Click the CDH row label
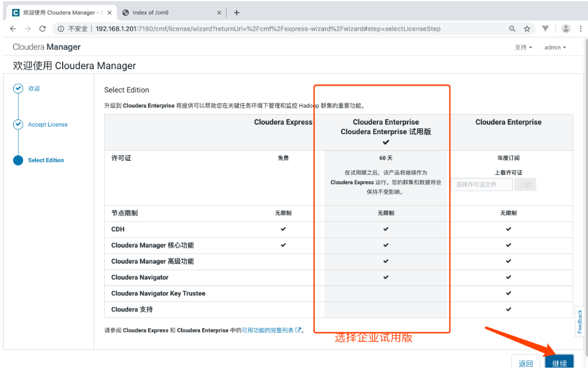 pos(118,229)
